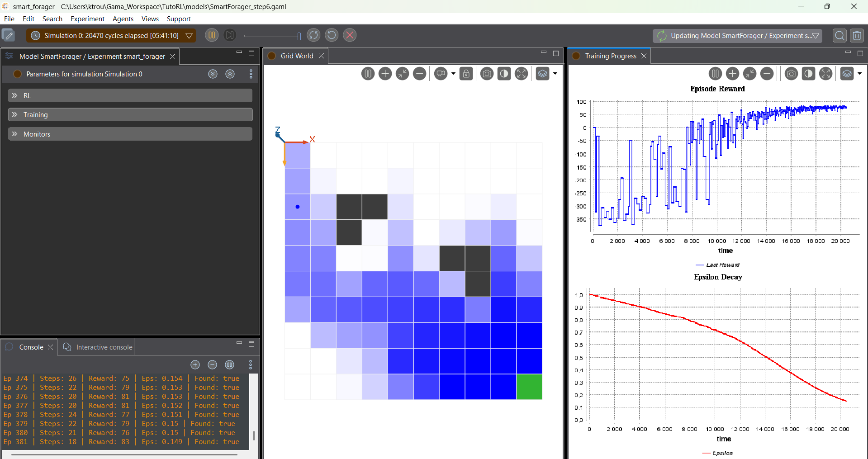
Task: Switch Grid World display to full screen
Action: pyautogui.click(x=521, y=74)
